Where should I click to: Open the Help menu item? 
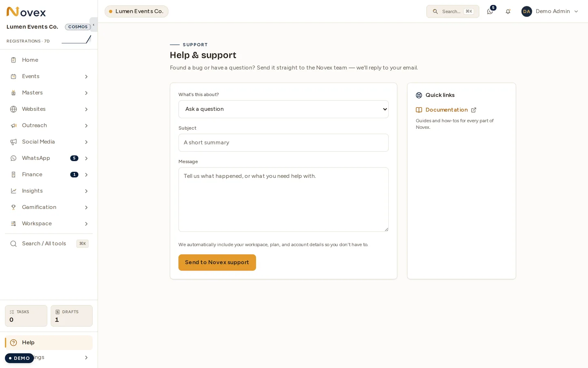49,343
